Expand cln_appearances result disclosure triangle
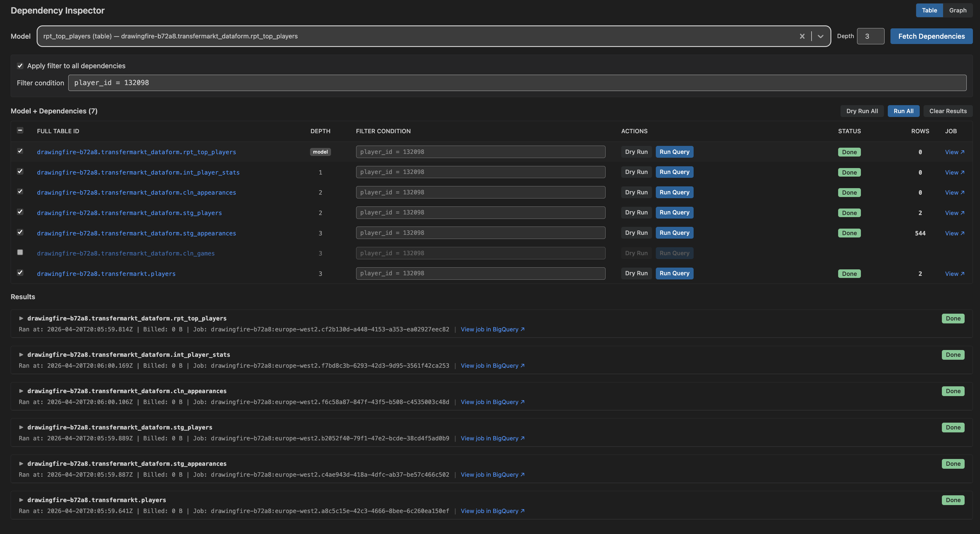The height and width of the screenshot is (534, 980). tap(21, 391)
